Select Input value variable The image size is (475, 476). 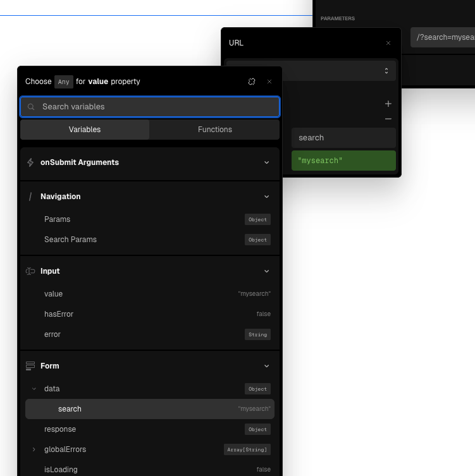point(150,294)
